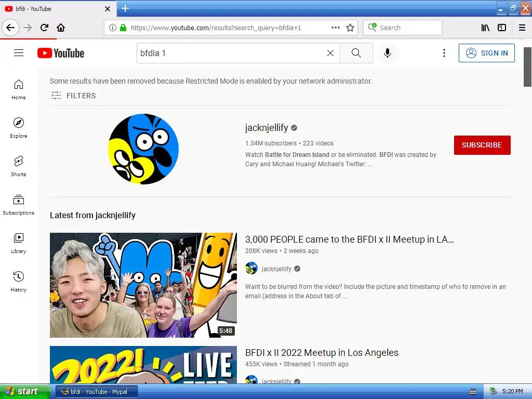Open jacknjellify link under the 3,000 PEOPLE video
Screen dimensions: 532x399
tap(276, 269)
